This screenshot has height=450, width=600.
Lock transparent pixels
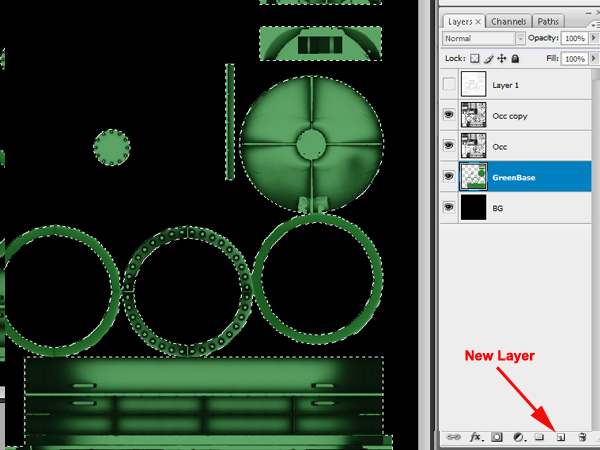click(x=474, y=59)
